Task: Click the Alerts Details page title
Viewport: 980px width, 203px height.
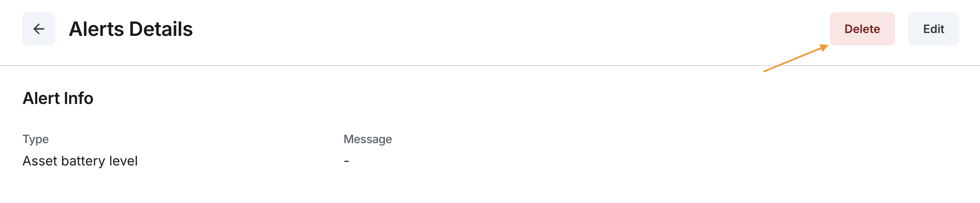Action: [131, 29]
